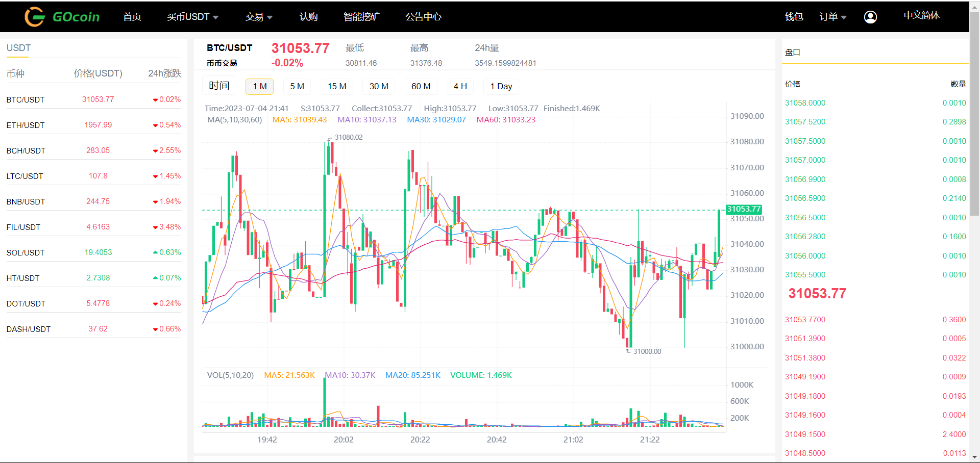Click the red down arrow in ETH/USDT row

pos(155,125)
